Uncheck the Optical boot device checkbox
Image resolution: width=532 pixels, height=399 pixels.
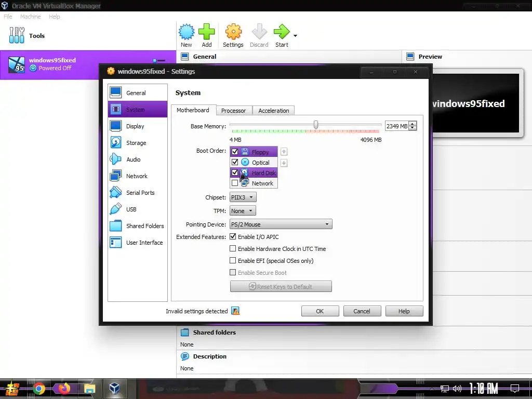[x=235, y=162]
